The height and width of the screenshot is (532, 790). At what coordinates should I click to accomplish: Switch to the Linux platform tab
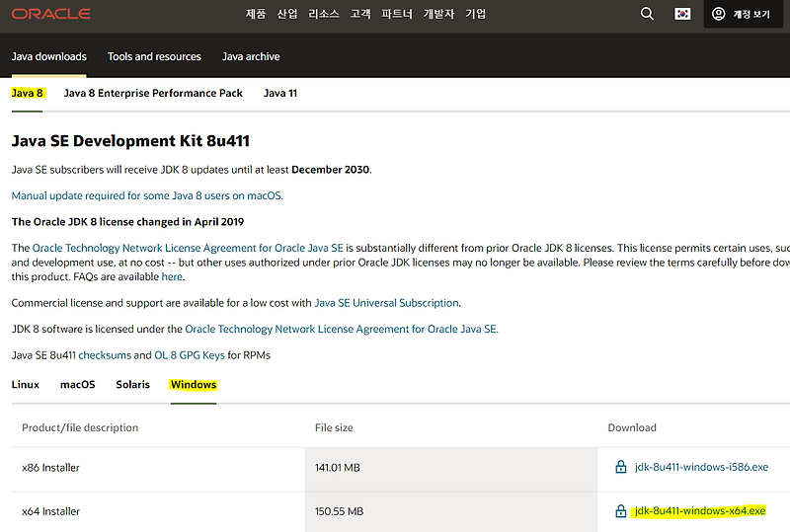click(x=26, y=384)
